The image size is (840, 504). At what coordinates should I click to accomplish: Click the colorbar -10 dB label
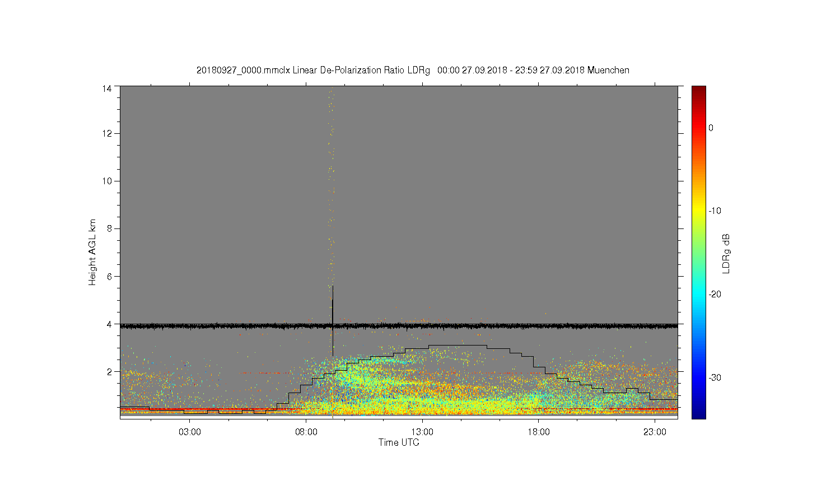tap(715, 211)
